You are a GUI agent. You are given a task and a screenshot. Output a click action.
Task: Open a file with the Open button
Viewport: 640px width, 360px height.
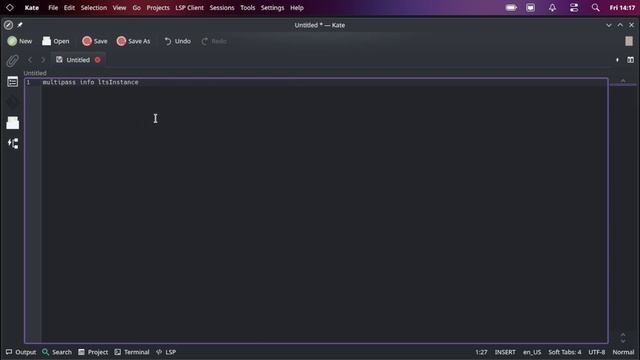56,41
